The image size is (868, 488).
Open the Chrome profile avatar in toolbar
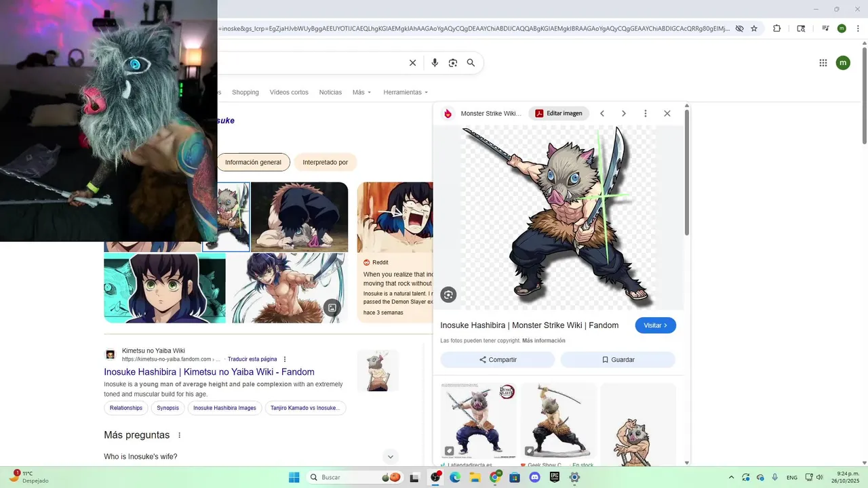(x=842, y=28)
